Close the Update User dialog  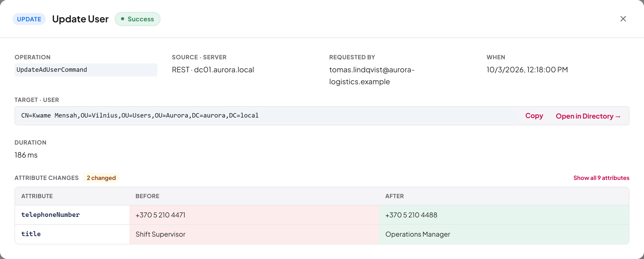[x=623, y=19]
